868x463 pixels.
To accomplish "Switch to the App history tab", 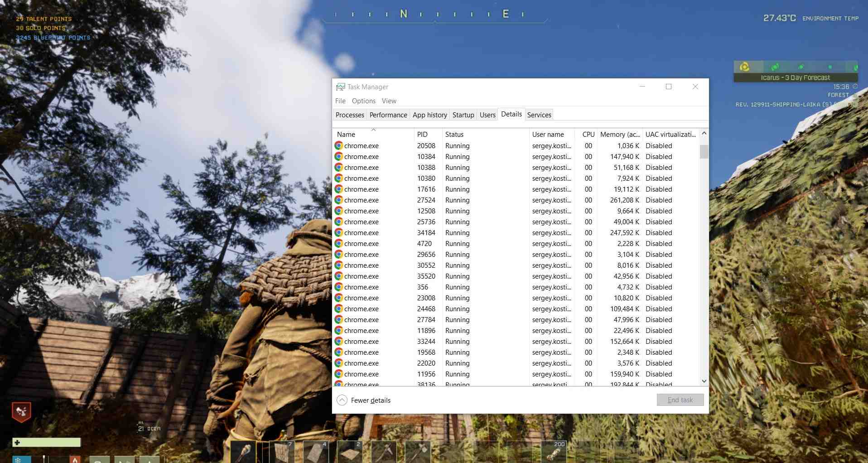I will point(430,115).
